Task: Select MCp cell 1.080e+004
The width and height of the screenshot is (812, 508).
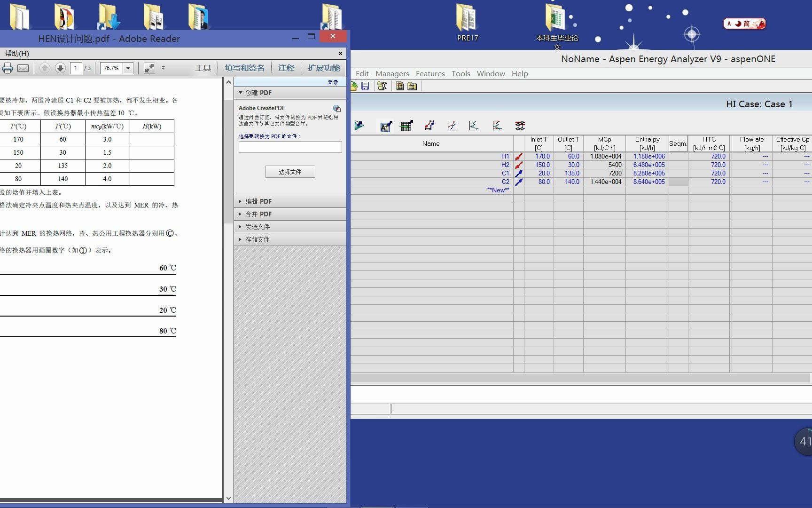Action: (x=604, y=157)
